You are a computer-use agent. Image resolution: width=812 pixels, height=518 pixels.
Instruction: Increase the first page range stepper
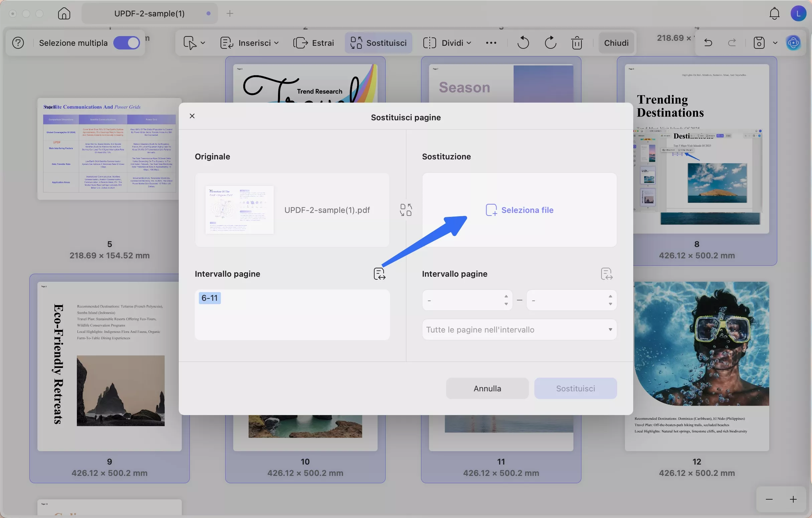pyautogui.click(x=506, y=296)
